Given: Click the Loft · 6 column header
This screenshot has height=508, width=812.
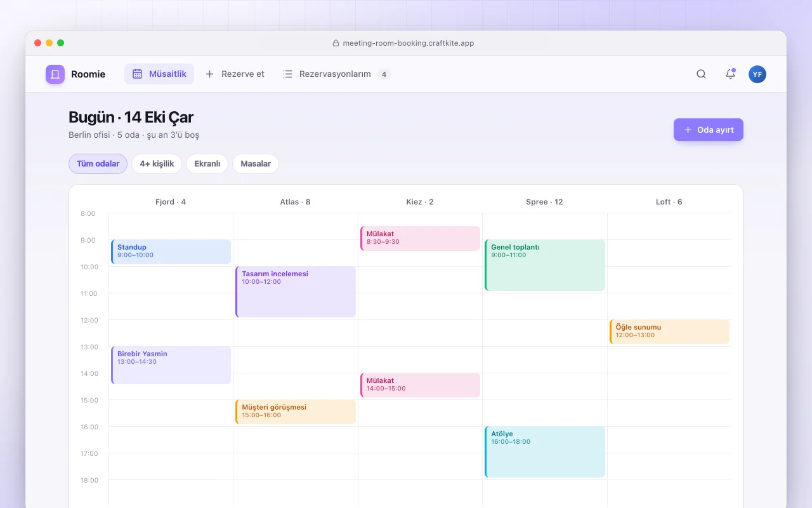Looking at the screenshot, I should tap(669, 202).
